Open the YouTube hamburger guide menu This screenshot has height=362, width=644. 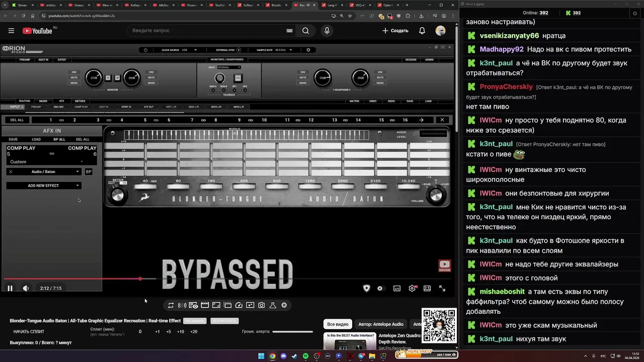tap(11, 31)
